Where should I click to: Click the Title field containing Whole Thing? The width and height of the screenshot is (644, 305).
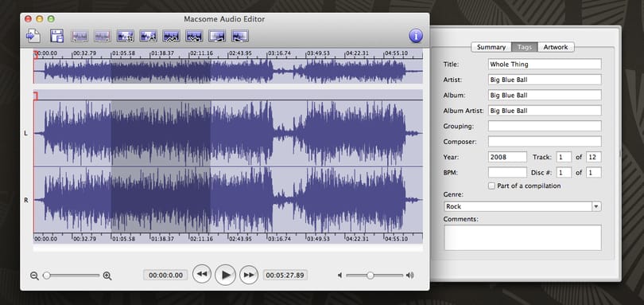pos(545,64)
